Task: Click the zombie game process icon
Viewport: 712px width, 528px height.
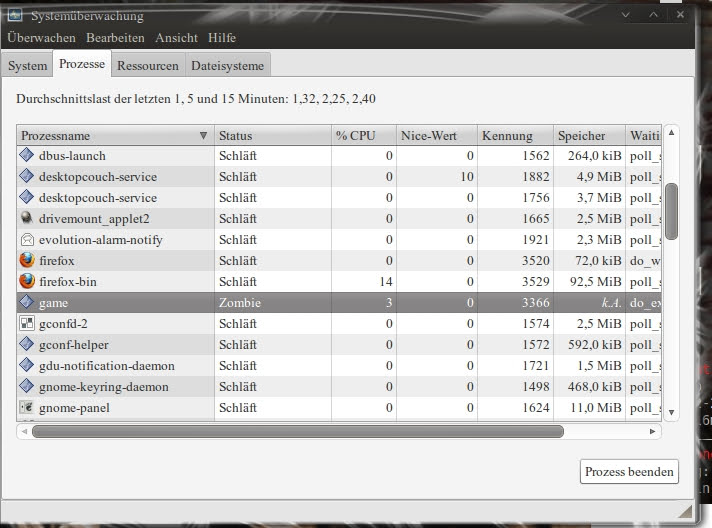Action: point(27,303)
